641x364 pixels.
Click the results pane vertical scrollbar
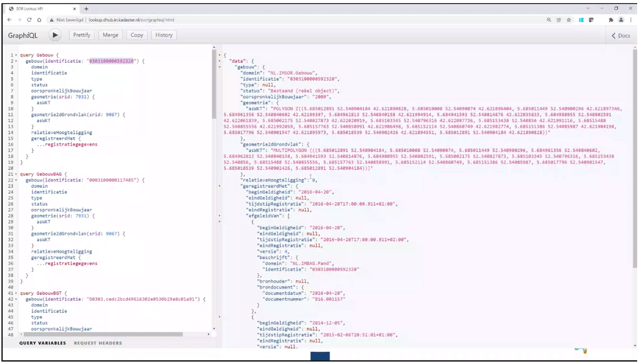coord(635,158)
